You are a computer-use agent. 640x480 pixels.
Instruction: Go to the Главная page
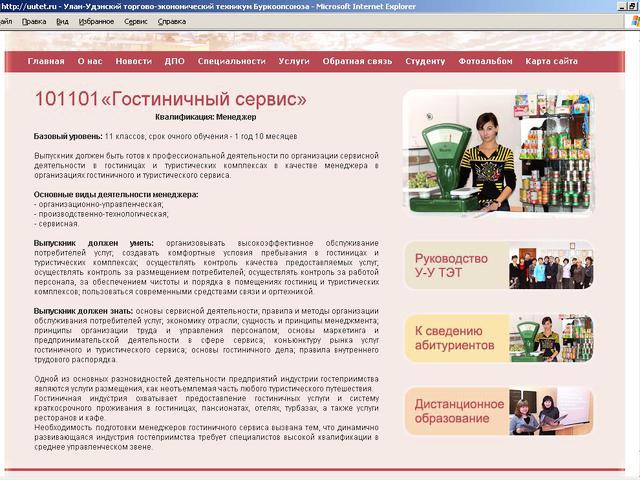(x=46, y=61)
